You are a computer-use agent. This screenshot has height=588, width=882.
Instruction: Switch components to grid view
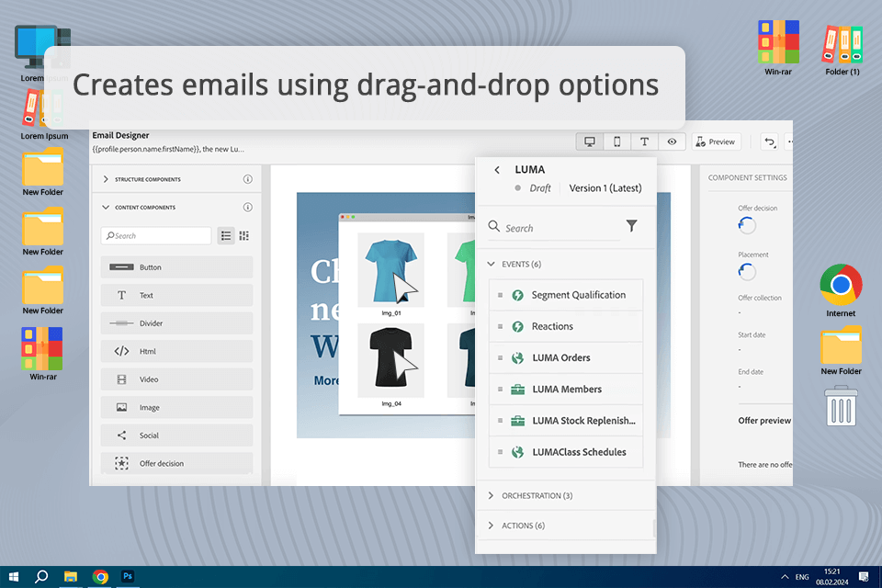(x=244, y=236)
